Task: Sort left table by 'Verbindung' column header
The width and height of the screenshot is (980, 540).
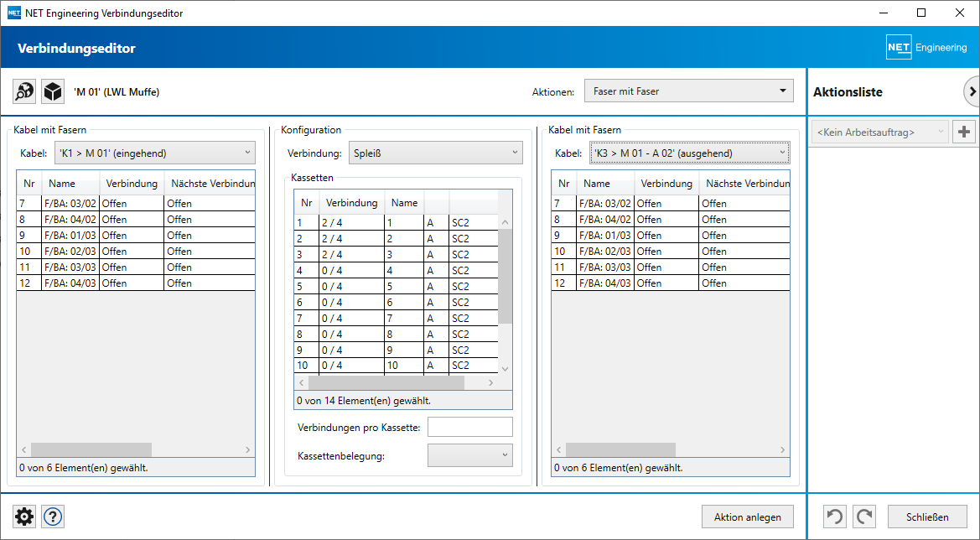Action: pyautogui.click(x=132, y=183)
